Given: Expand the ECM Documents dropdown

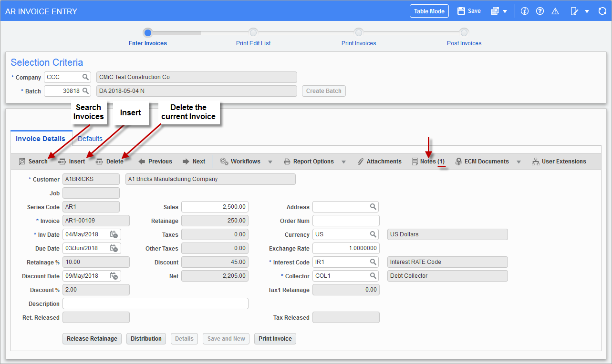Looking at the screenshot, I should (519, 162).
